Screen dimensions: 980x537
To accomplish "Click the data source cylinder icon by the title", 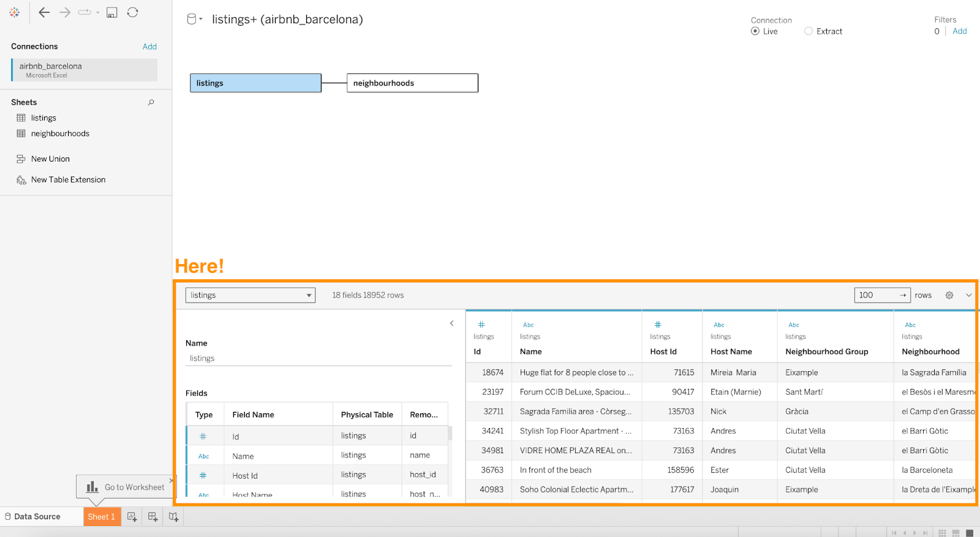I will (x=192, y=19).
